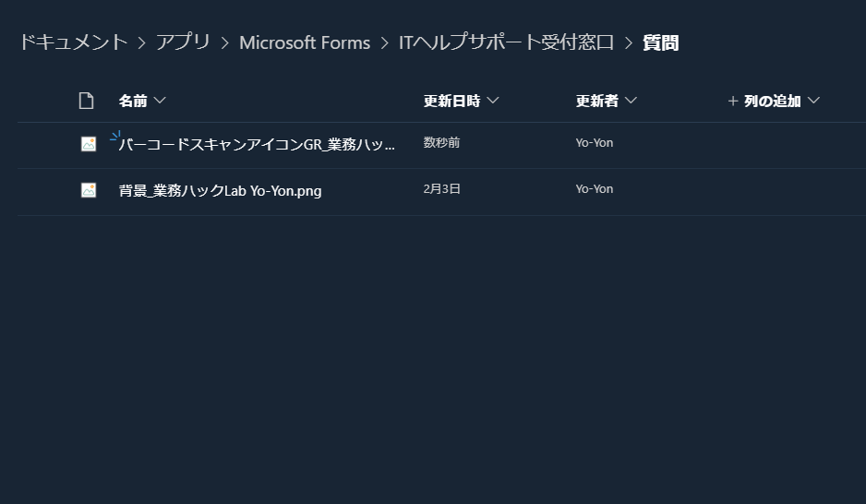The height and width of the screenshot is (504, 866).
Task: Click the 数秒前 modified time cell
Action: 441,142
